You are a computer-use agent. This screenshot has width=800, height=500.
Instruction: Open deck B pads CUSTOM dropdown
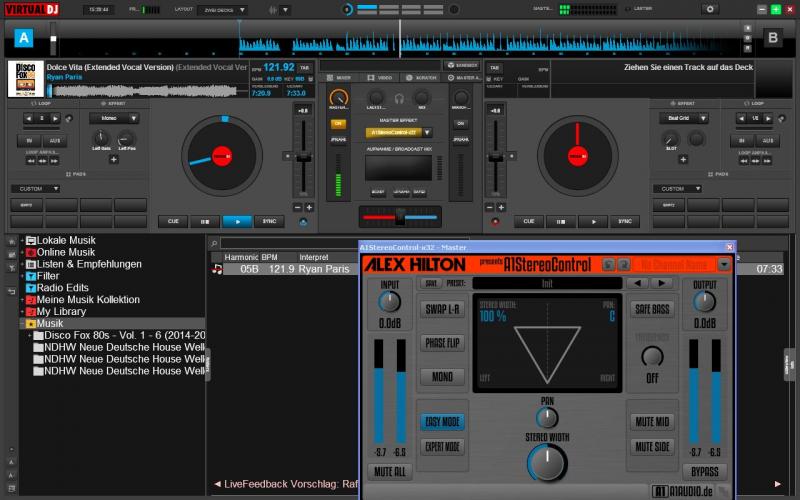point(677,189)
